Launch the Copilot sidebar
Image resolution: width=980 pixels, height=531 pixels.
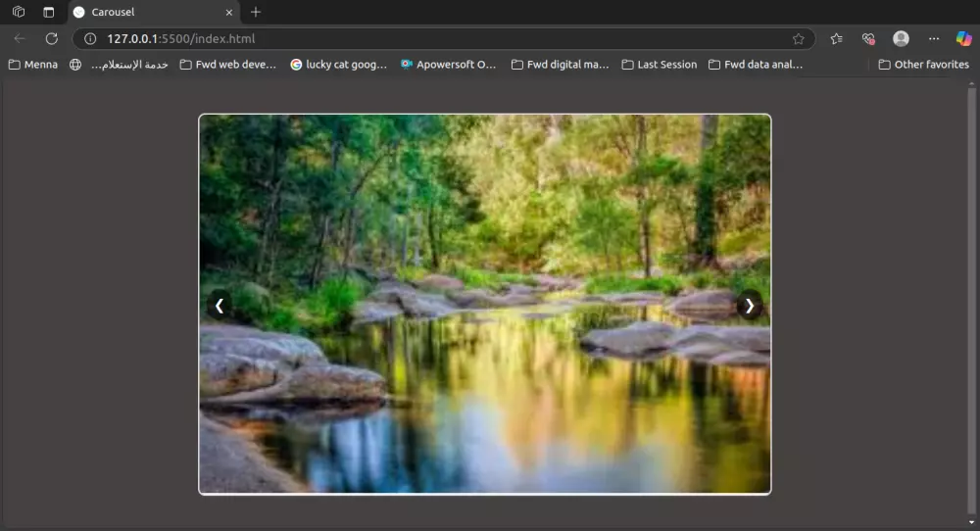tap(963, 39)
